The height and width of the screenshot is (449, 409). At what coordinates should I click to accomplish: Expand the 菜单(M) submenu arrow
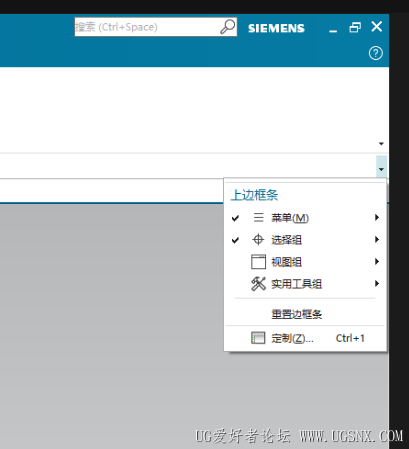[x=377, y=217]
